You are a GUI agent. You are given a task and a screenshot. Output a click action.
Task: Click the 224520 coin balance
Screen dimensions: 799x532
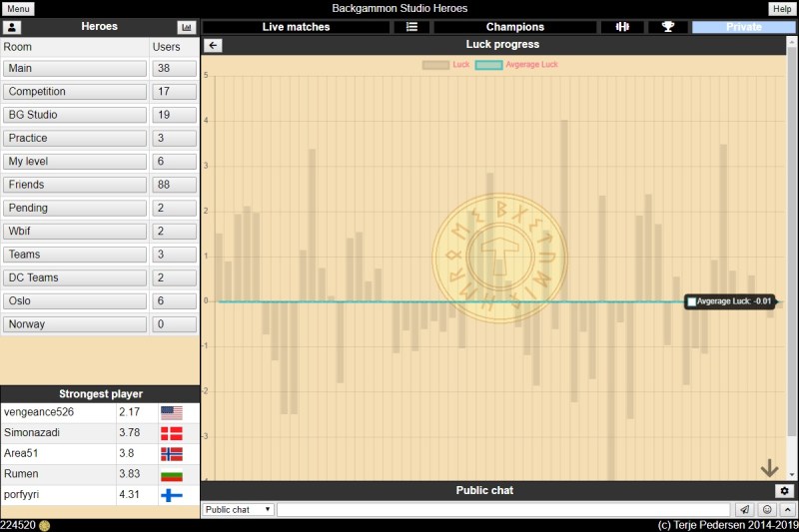[18, 525]
